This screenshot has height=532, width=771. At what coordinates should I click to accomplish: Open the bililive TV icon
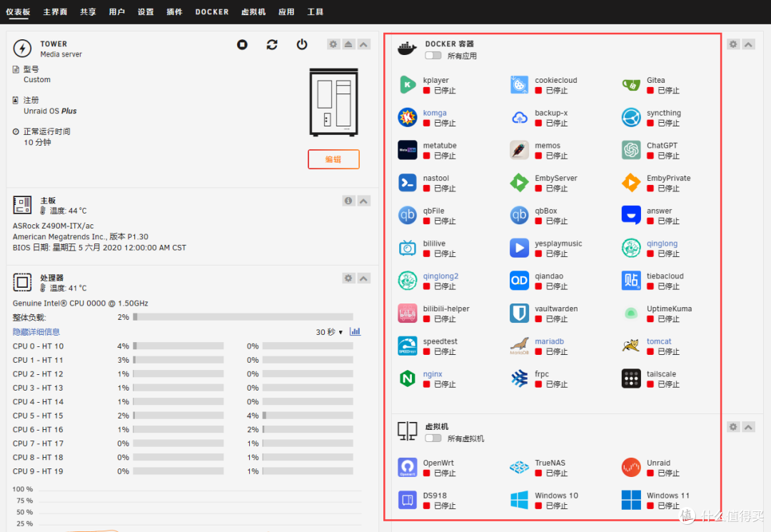tap(407, 248)
